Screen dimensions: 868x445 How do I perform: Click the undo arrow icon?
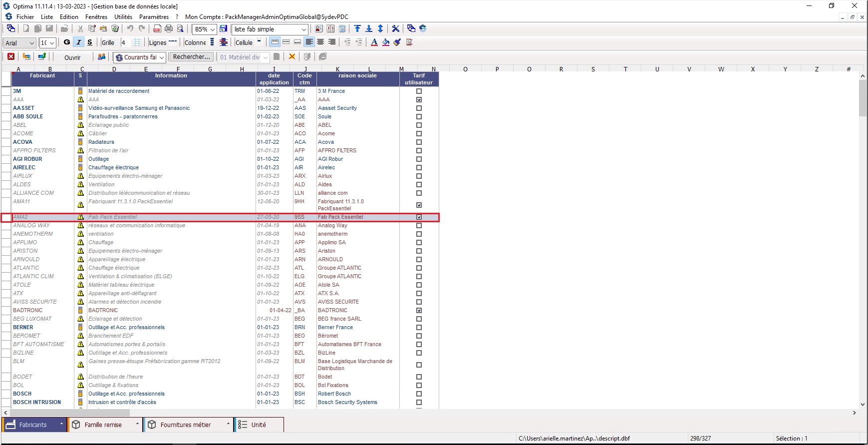[130, 29]
